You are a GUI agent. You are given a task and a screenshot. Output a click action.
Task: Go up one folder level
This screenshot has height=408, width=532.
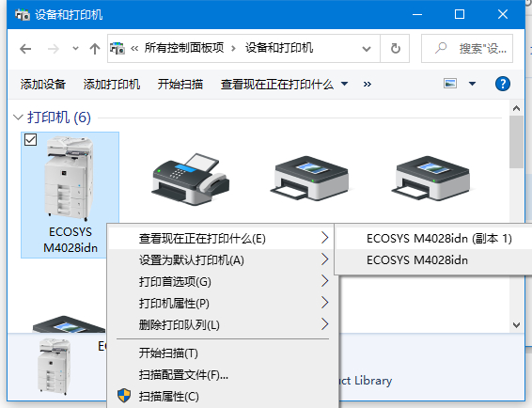click(x=95, y=49)
